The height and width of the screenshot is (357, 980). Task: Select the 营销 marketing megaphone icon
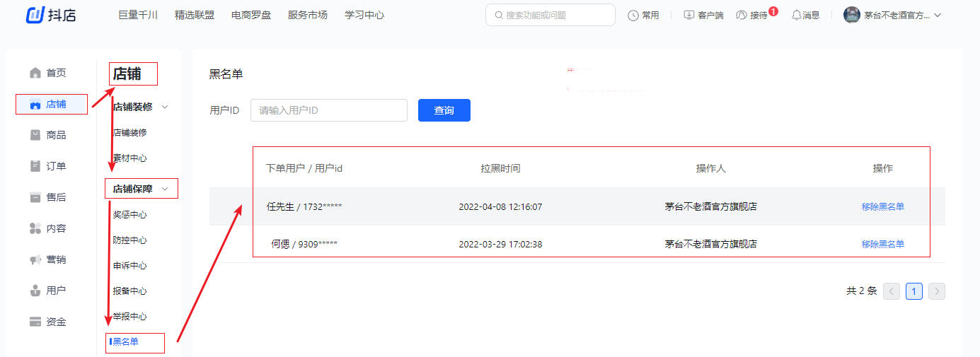[35, 259]
